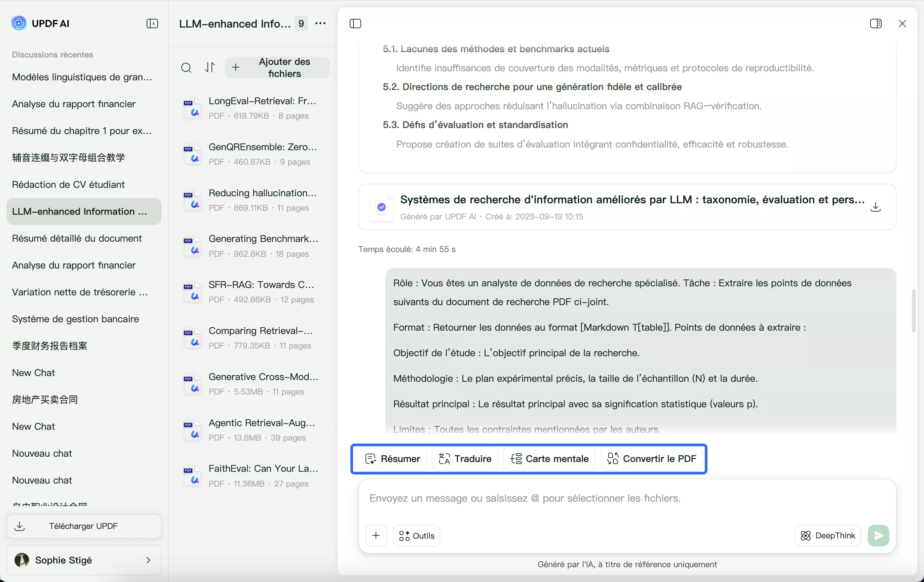Viewport: 924px width, 582px height.
Task: Download the generated document summary
Action: tap(876, 207)
